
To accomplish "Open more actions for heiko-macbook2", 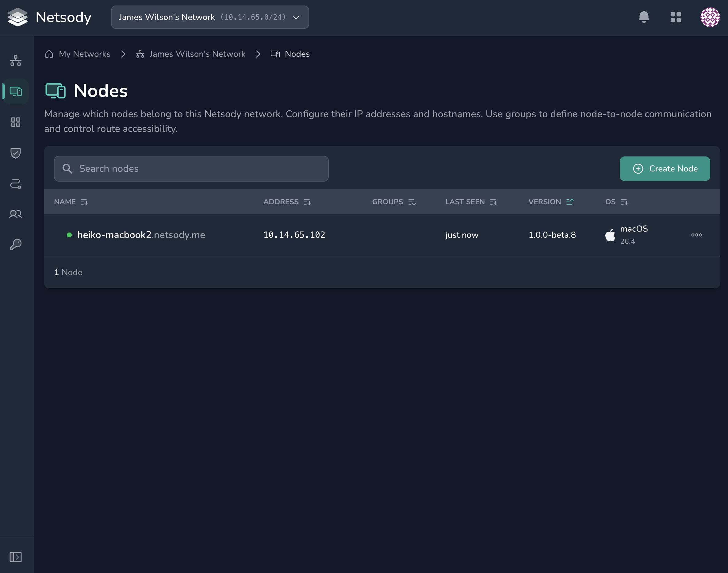I will pos(696,235).
